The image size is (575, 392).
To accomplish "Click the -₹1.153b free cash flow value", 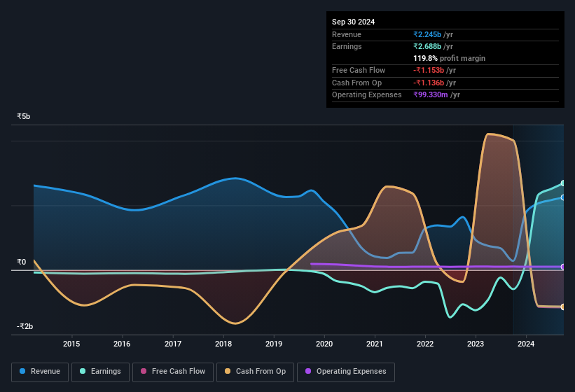I will coord(429,70).
